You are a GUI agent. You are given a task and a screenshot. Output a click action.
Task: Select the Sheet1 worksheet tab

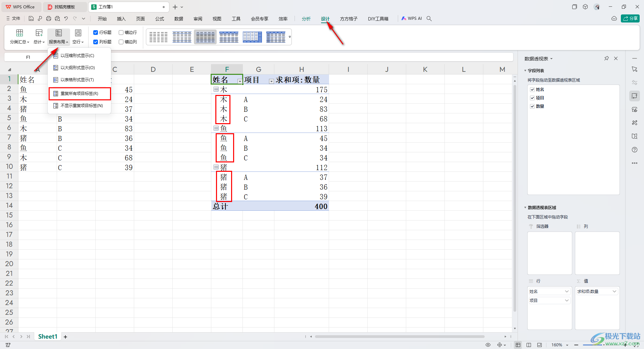click(48, 337)
